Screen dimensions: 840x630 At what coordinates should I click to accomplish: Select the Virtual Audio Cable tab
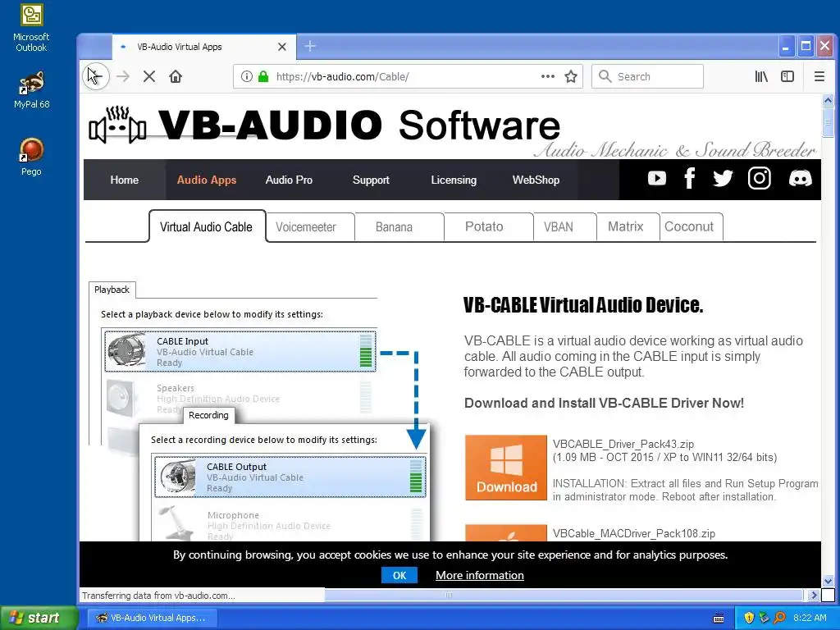point(207,226)
